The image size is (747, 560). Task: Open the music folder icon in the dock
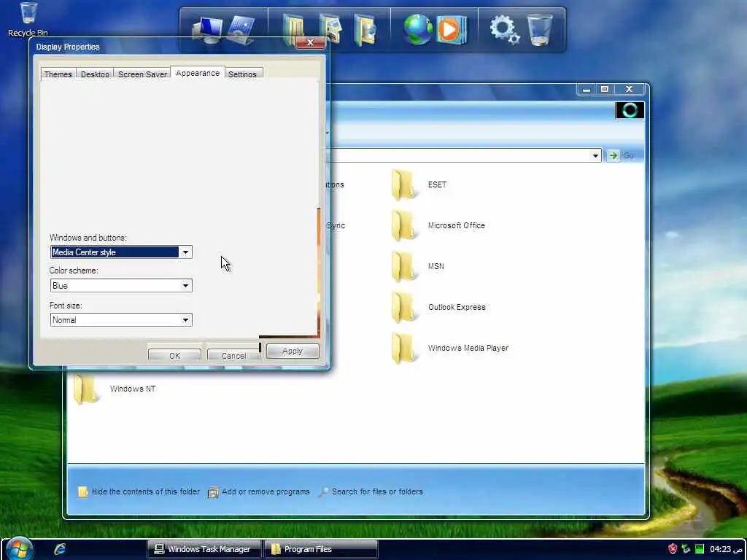pyautogui.click(x=365, y=29)
